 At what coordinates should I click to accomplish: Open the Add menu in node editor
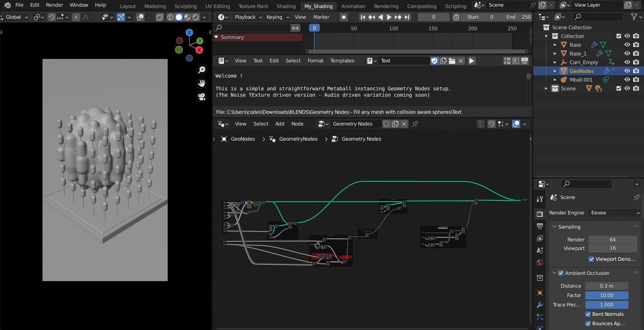coord(279,124)
